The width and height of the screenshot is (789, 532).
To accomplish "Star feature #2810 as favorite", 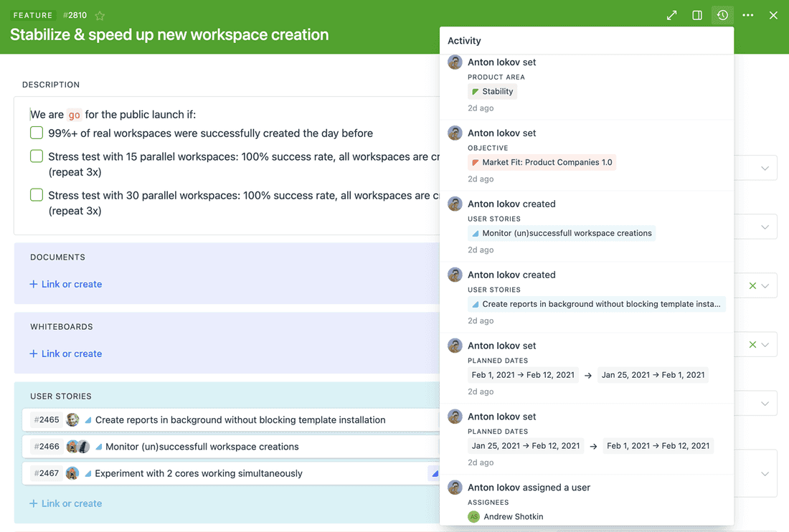I will click(100, 16).
